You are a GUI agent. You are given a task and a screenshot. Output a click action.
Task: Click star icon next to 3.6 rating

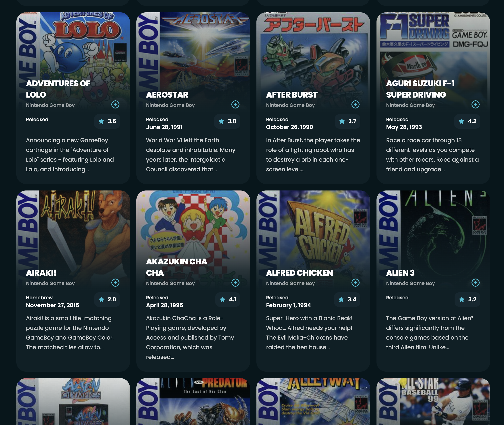101,121
